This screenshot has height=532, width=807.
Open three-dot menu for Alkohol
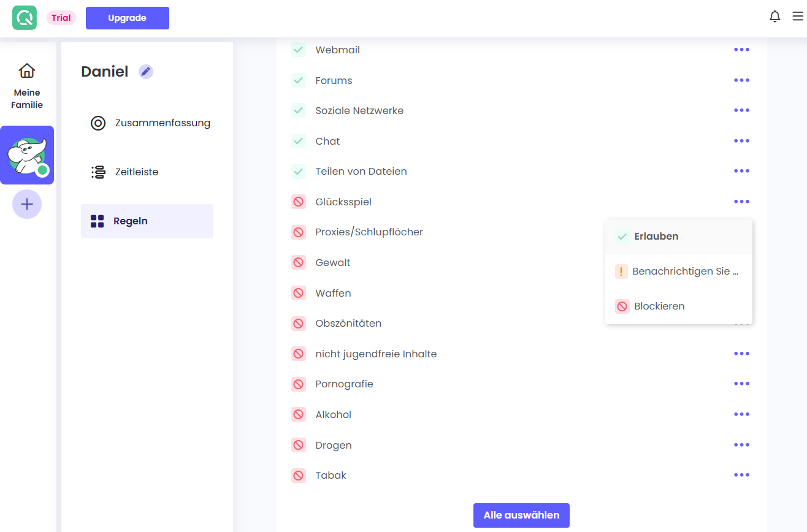(x=741, y=414)
